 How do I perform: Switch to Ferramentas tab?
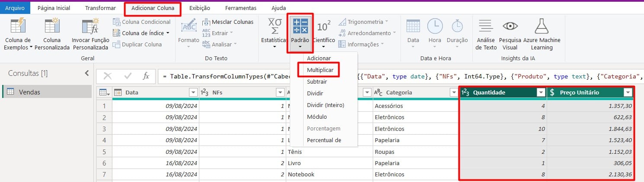point(240,8)
